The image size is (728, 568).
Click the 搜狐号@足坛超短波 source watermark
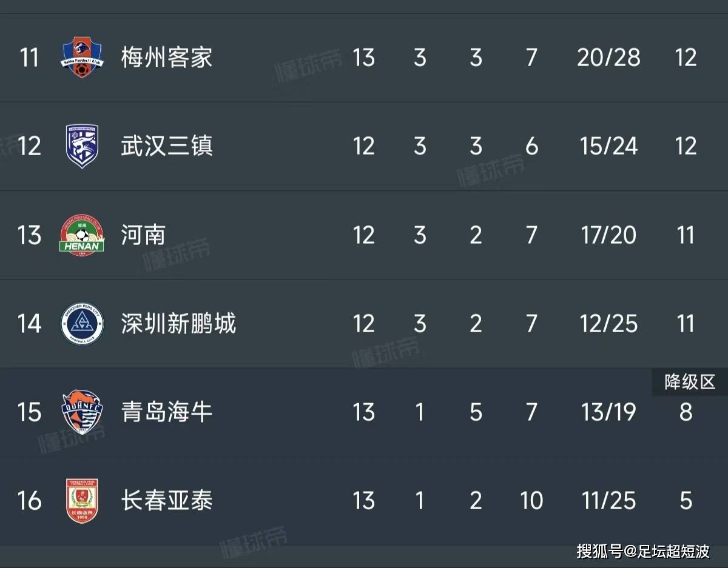[642, 551]
